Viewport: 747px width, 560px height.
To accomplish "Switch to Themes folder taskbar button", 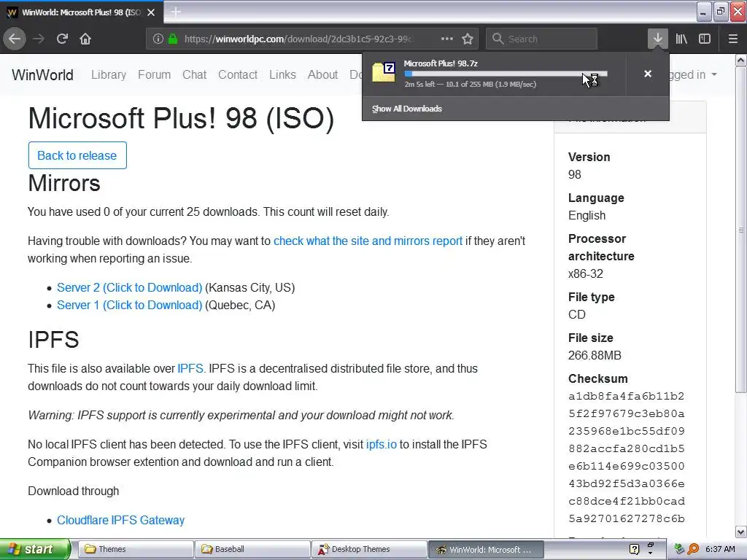I will tap(135, 549).
